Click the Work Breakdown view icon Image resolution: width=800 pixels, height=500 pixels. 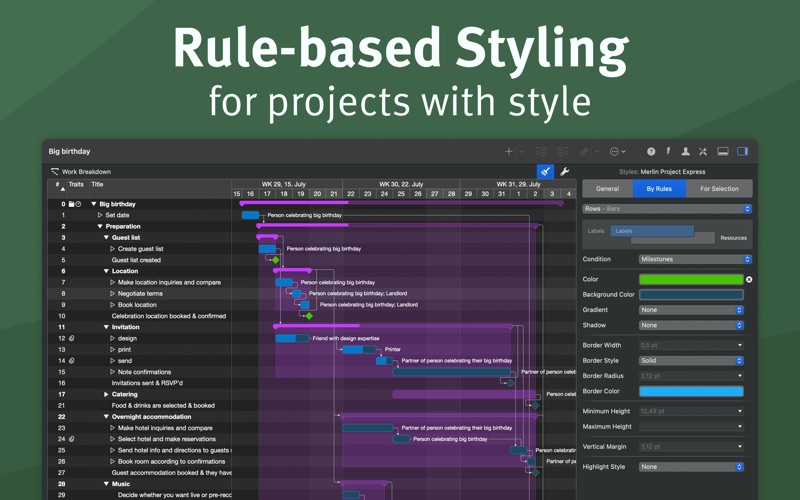55,171
